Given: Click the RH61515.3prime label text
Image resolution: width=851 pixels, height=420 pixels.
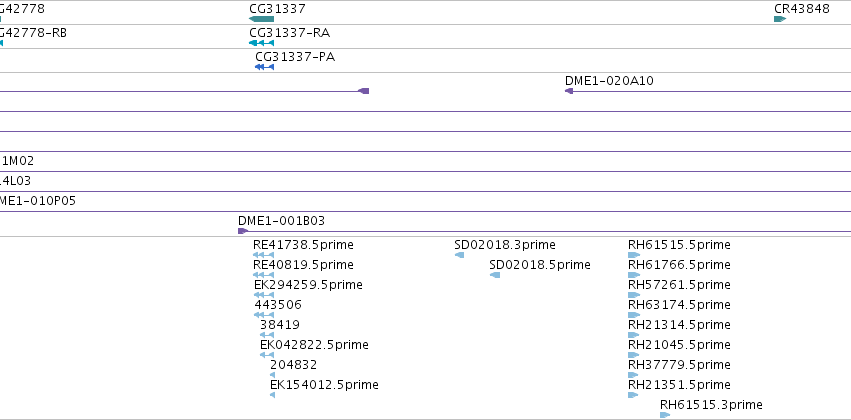Looking at the screenshot, I should (711, 405).
